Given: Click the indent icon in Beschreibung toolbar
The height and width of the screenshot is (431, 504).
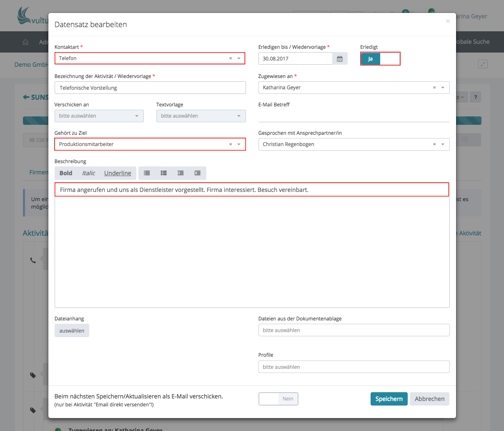Looking at the screenshot, I should 197,173.
